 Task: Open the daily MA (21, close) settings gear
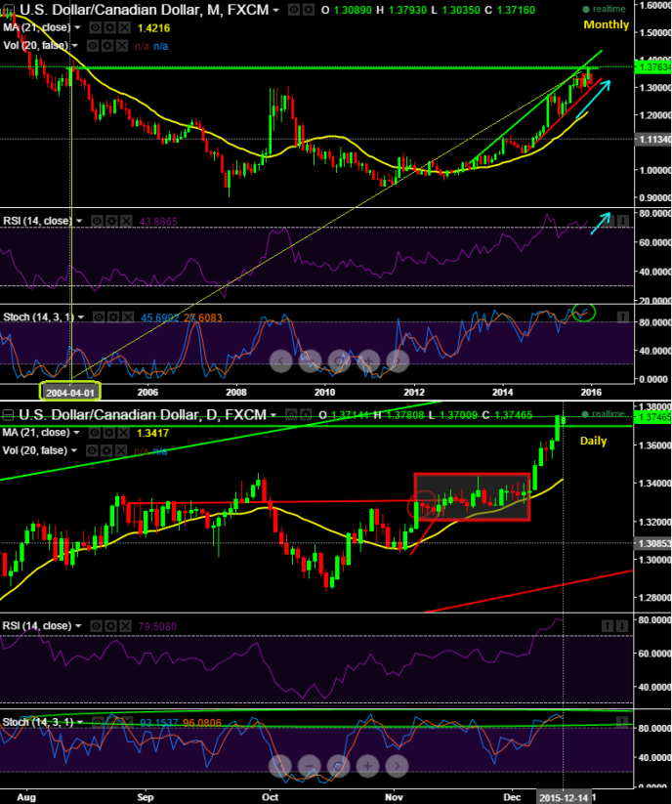[108, 433]
